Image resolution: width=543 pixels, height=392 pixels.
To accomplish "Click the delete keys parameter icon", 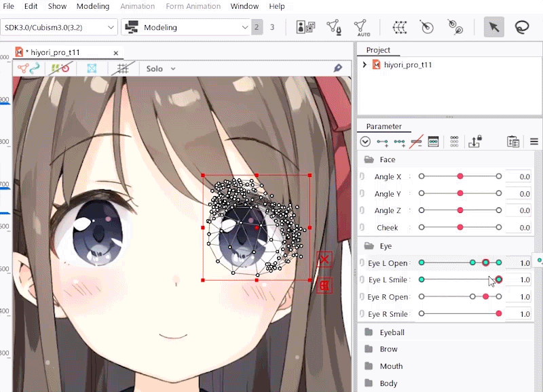I will point(417,142).
